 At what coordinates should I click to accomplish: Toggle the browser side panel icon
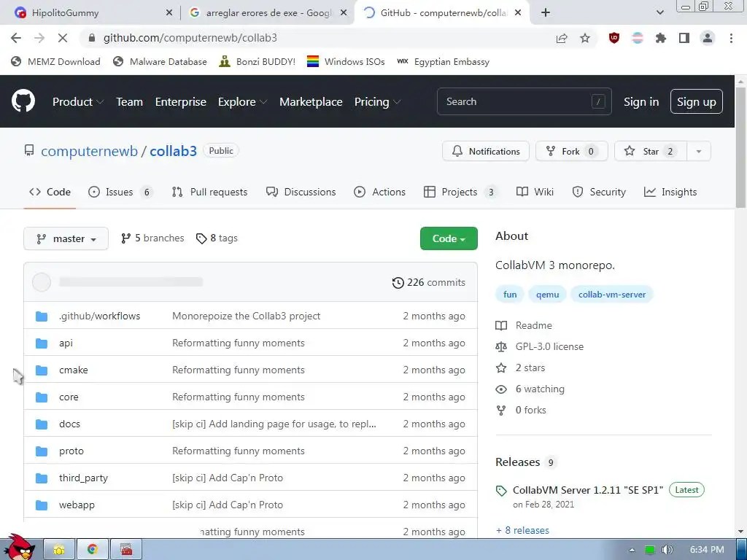coord(684,38)
